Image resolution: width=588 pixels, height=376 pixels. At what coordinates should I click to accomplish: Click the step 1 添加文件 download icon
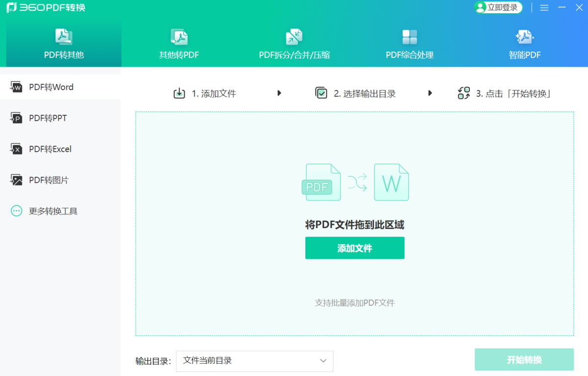coord(179,92)
